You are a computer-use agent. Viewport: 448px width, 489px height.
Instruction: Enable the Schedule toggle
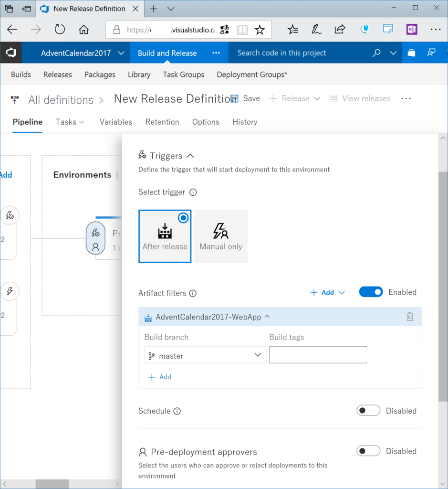point(368,410)
